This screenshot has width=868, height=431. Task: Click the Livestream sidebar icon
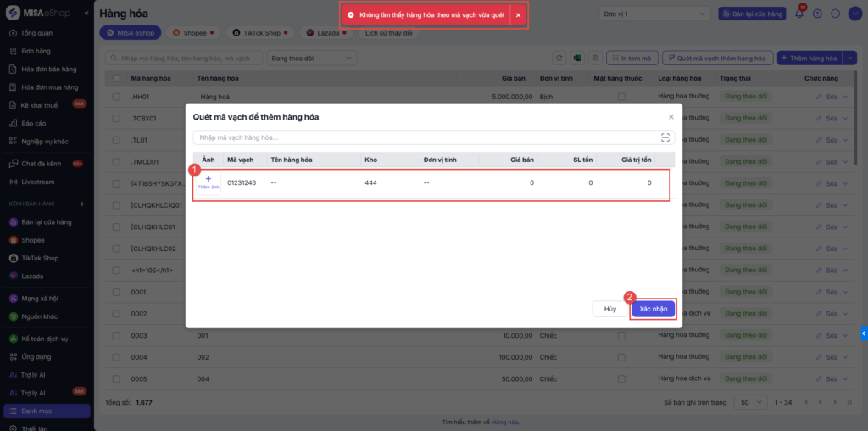(14, 182)
